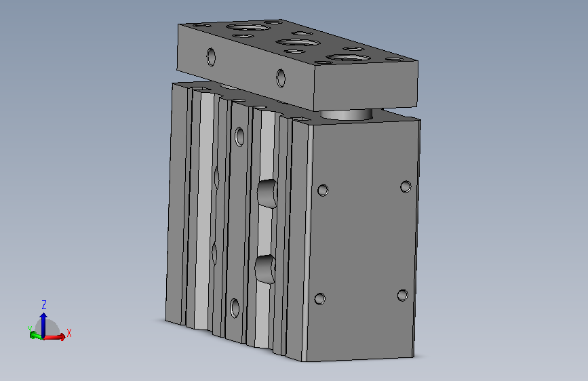
Task: Click the red X axis arrow
Action: (x=55, y=337)
